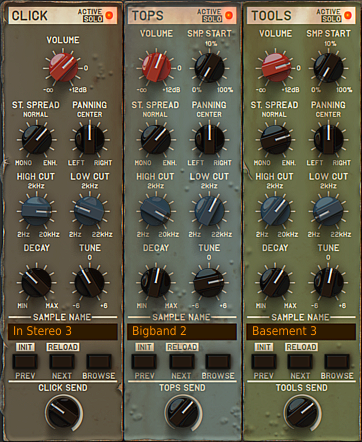Solo the CLICK channel
362x442 pixels.
tap(93, 19)
